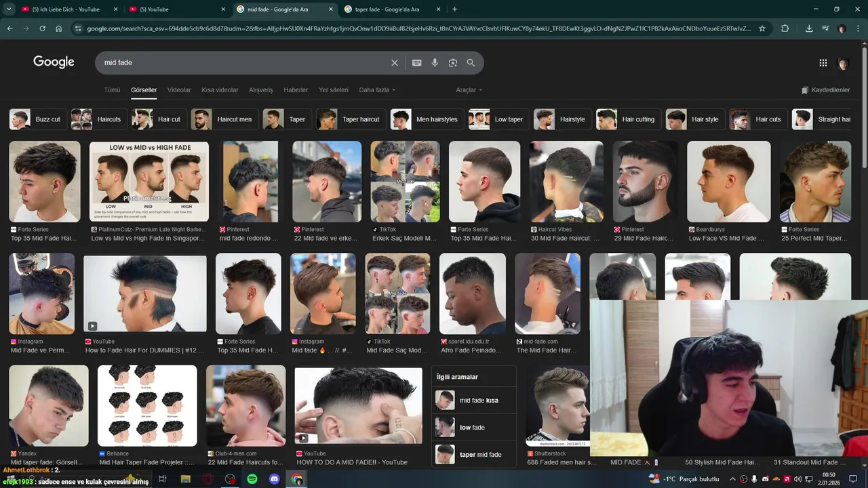Switch to the 'Alışveriş' tab
Viewport: 868px width, 488px height.
point(261,90)
